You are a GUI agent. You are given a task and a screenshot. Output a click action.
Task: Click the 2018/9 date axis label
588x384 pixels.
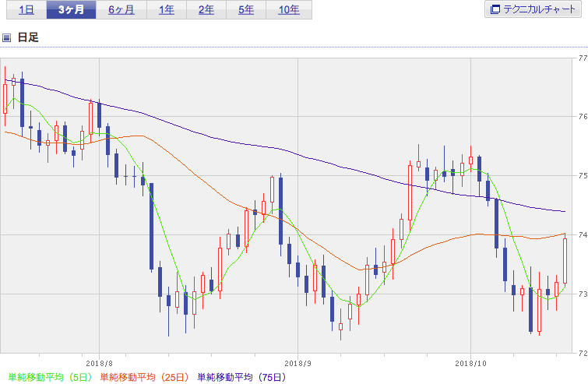click(298, 364)
